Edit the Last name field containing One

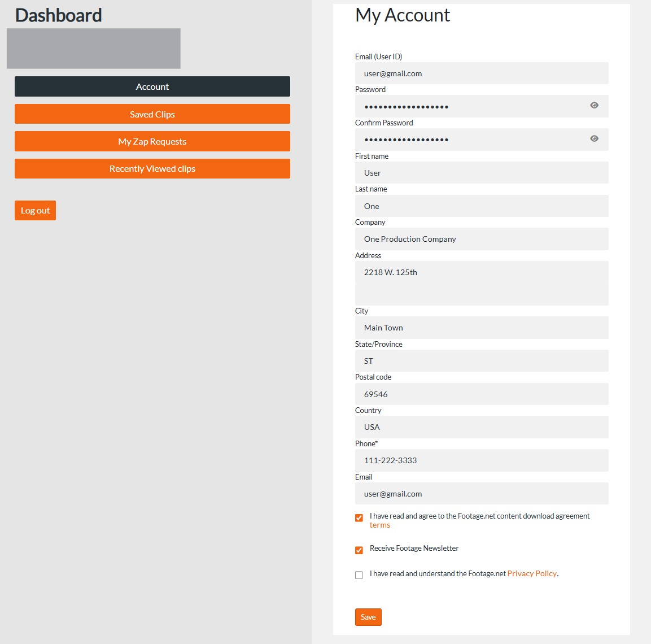click(x=482, y=206)
